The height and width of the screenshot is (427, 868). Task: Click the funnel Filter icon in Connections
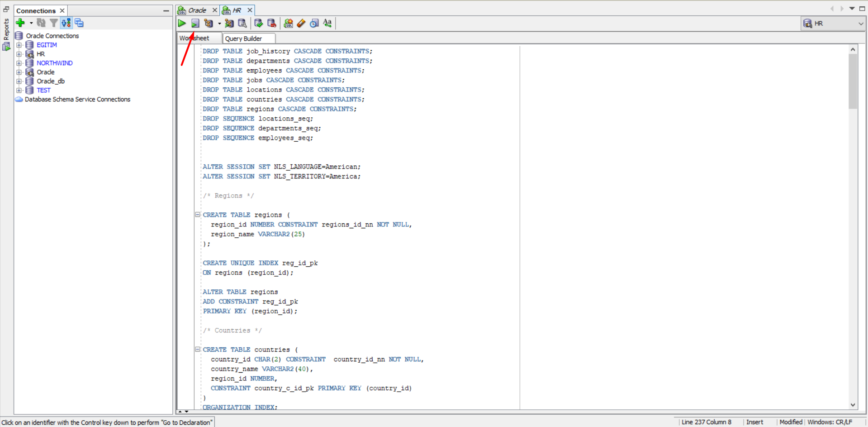54,23
